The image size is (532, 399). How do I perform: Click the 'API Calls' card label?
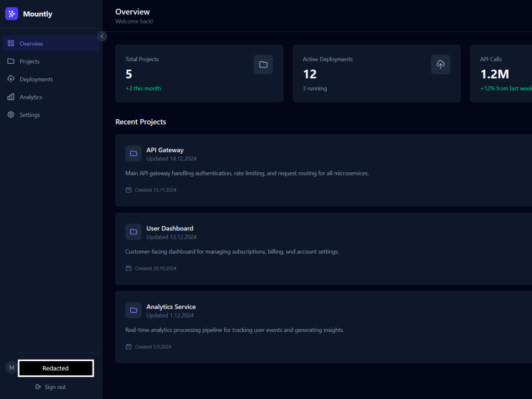pyautogui.click(x=491, y=59)
